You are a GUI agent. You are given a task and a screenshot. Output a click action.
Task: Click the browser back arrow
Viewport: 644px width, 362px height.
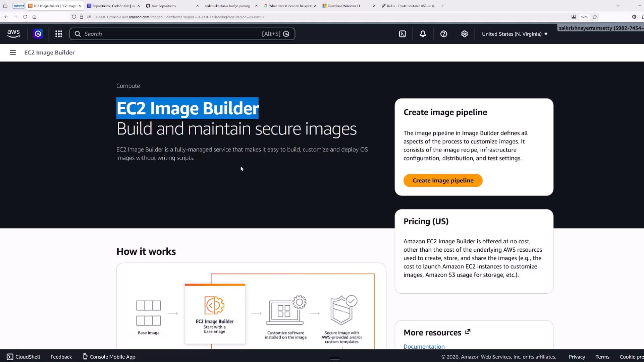click(x=6, y=17)
